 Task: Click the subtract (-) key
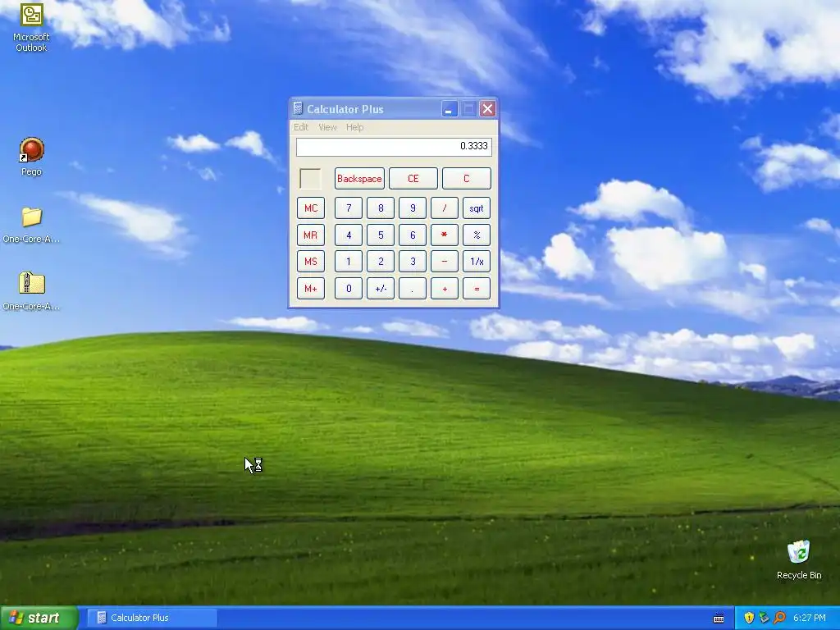(445, 262)
